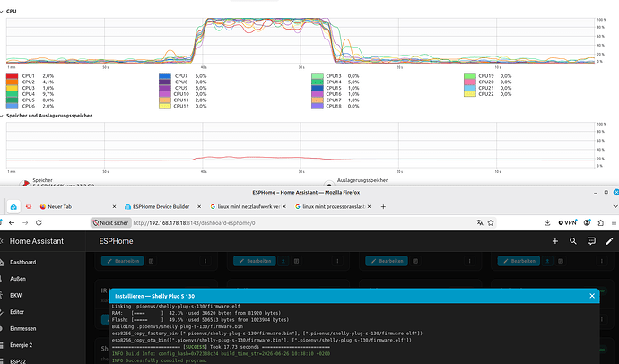Collapse Speicher und Auslagerungsspeicher section
Viewport: 619px width, 364px height.
[2, 116]
